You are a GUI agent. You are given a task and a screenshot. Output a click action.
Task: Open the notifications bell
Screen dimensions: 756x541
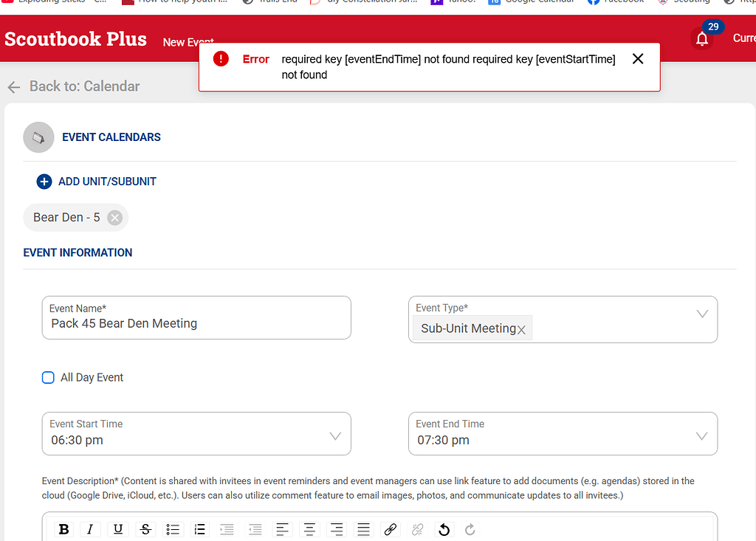tap(701, 38)
